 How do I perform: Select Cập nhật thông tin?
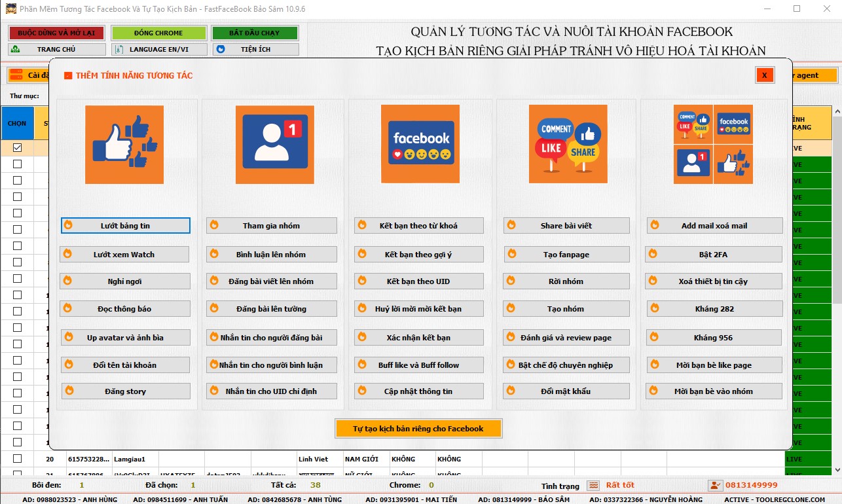coord(419,391)
